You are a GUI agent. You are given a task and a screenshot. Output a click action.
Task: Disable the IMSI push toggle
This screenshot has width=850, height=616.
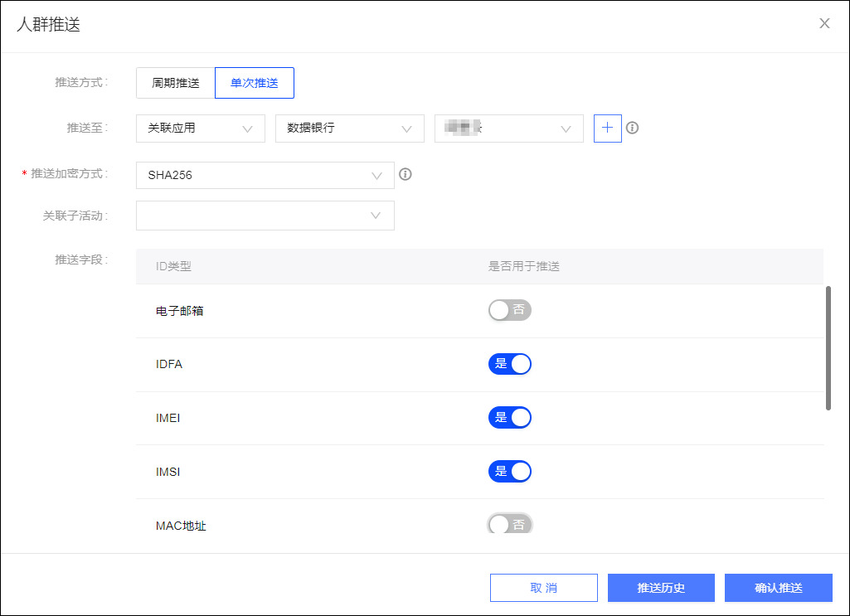tap(509, 472)
